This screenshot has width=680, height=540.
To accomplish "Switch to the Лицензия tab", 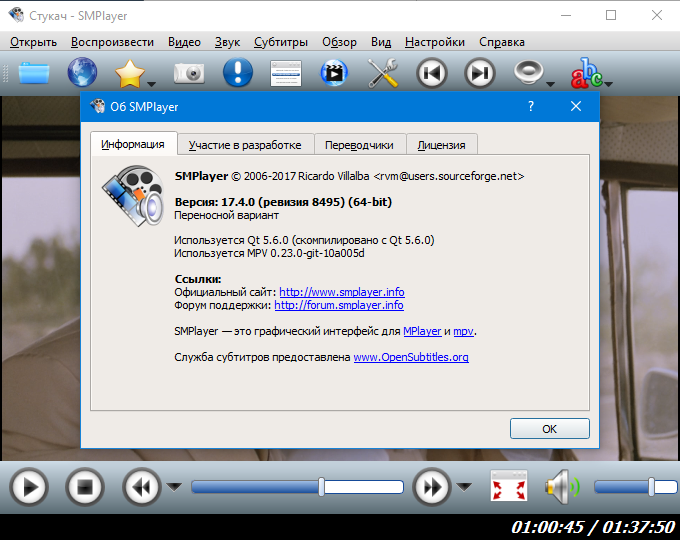I will (x=441, y=145).
